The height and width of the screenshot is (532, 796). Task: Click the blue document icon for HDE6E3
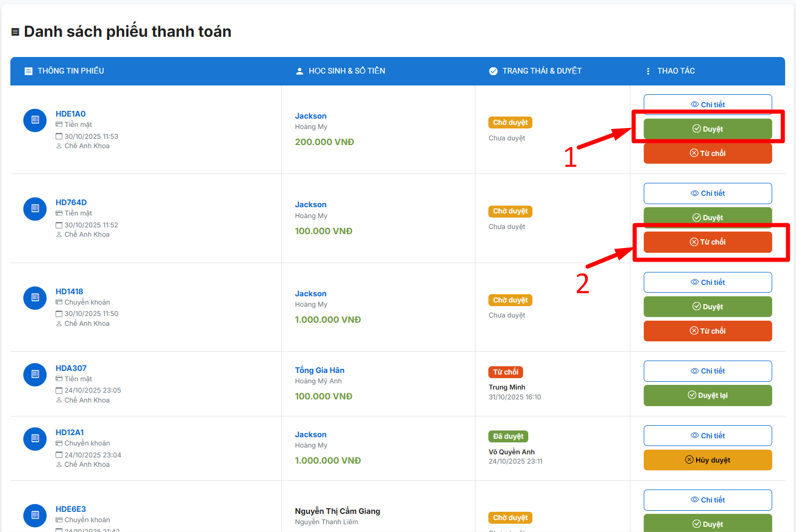35,515
